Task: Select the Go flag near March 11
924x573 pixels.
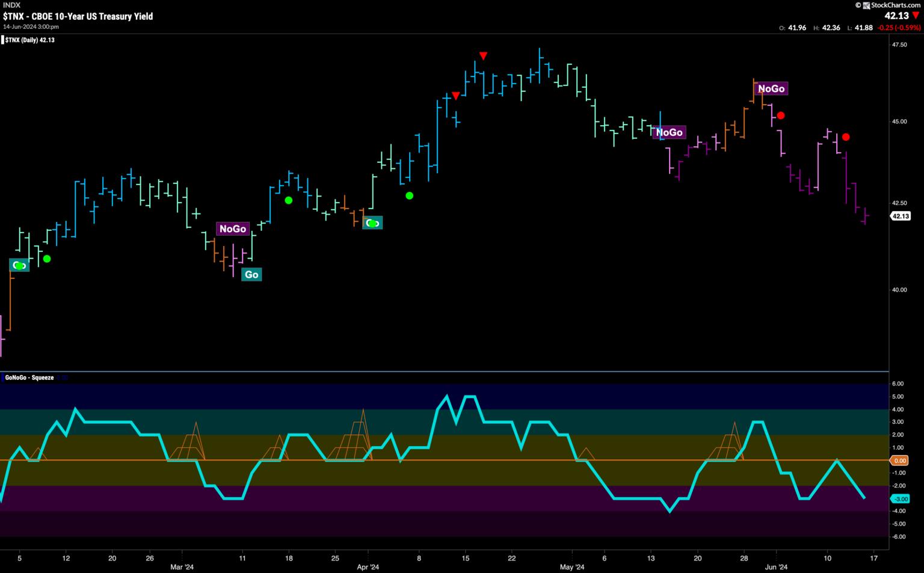Action: tap(251, 275)
